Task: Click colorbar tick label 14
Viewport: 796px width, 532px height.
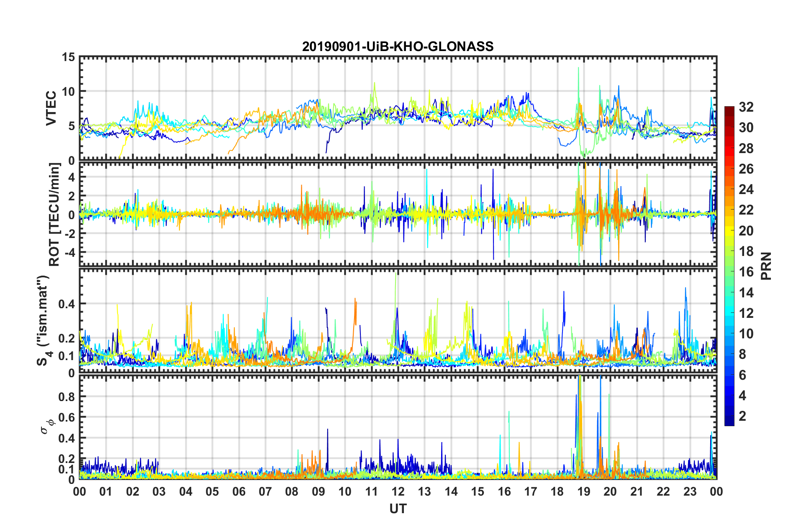Action: 746,293
